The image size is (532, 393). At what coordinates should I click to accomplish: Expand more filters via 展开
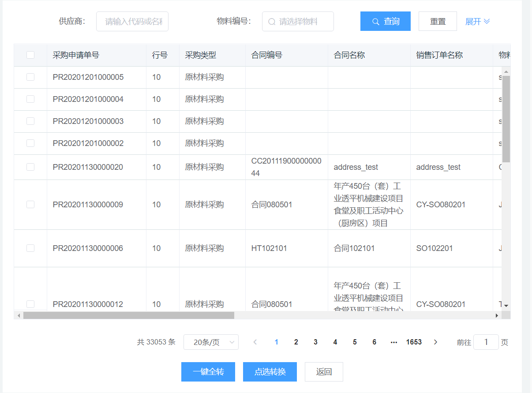coord(477,22)
